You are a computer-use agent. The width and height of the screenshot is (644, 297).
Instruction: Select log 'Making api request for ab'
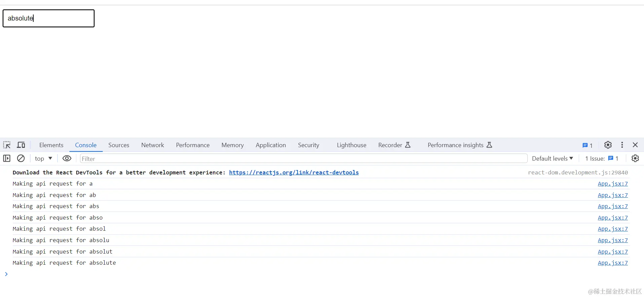pos(54,195)
